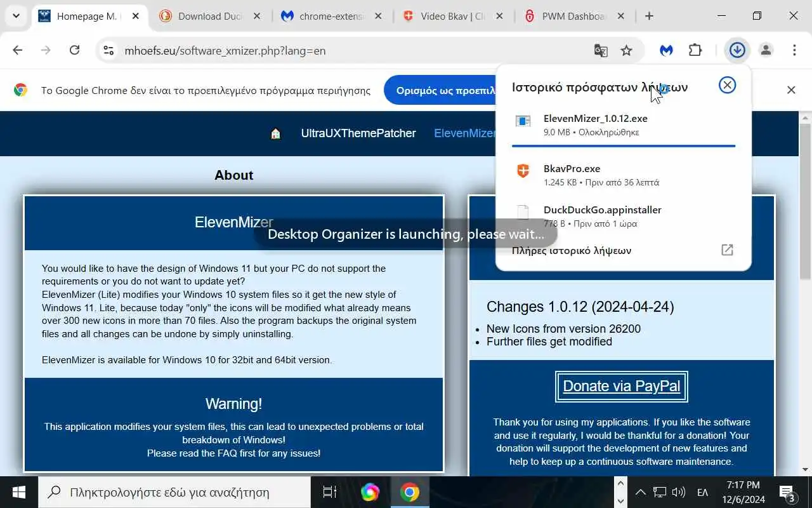Bookmark this page with the star
812x508 pixels.
point(627,50)
